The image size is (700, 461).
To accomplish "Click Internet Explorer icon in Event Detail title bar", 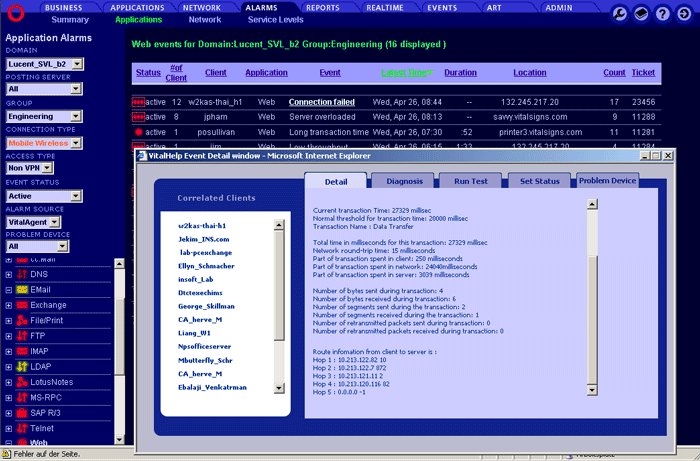I will point(142,156).
